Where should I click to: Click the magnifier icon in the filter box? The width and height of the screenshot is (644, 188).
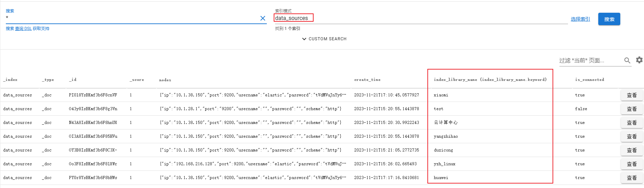tap(627, 61)
